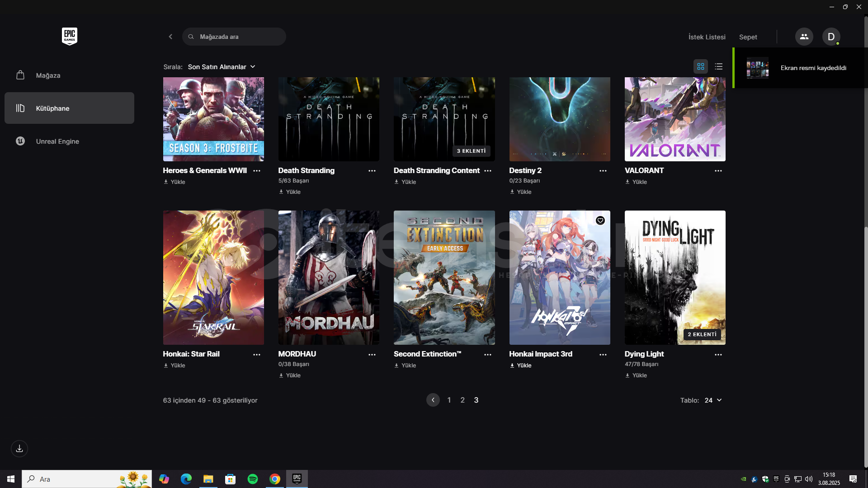The image size is (868, 488).
Task: Open Windows Start menu
Action: (11, 479)
